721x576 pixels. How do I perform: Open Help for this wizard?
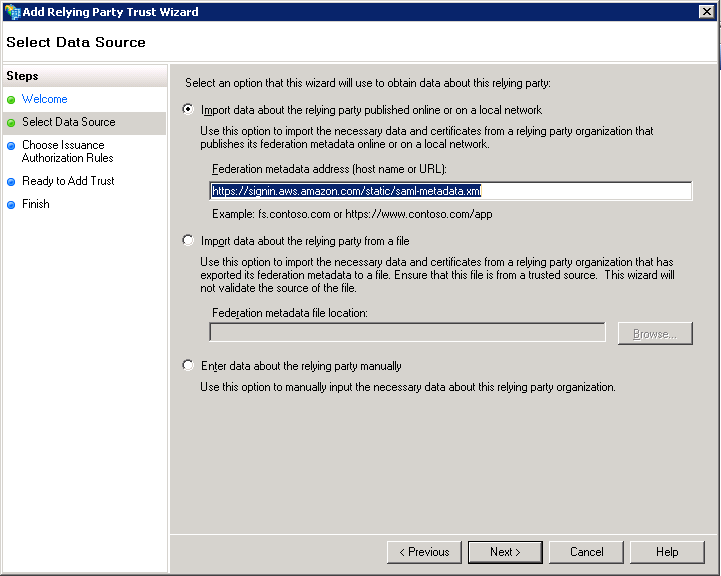pyautogui.click(x=667, y=552)
